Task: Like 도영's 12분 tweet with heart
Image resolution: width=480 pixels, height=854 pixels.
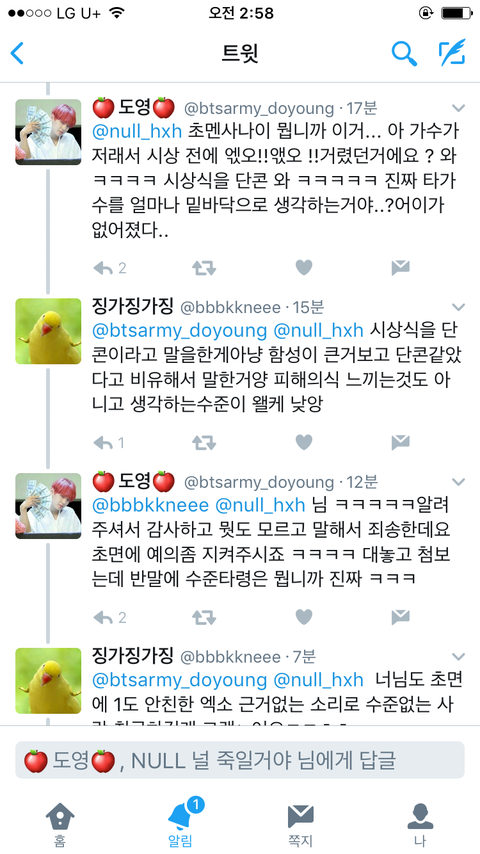Action: click(x=303, y=617)
